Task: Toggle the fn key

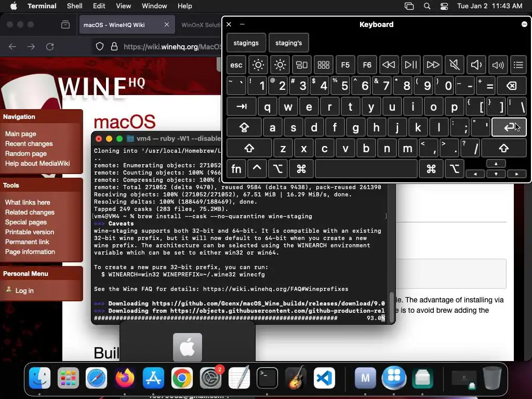Action: click(x=236, y=169)
